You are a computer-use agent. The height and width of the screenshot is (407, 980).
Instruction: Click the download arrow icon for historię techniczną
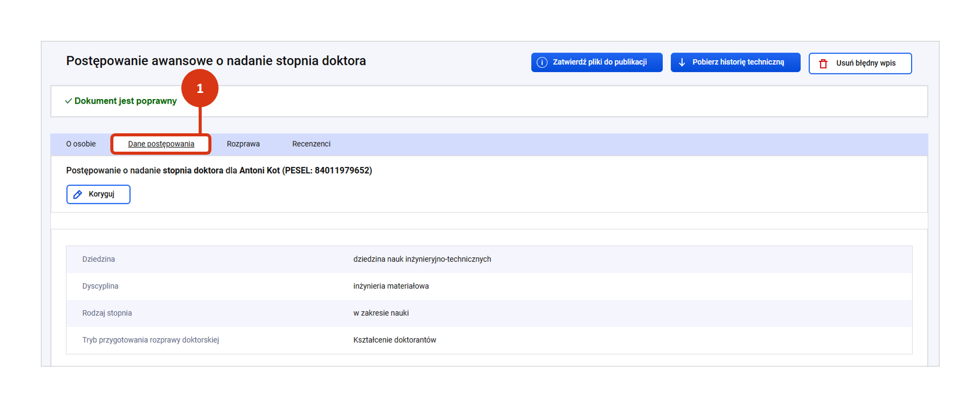(682, 62)
